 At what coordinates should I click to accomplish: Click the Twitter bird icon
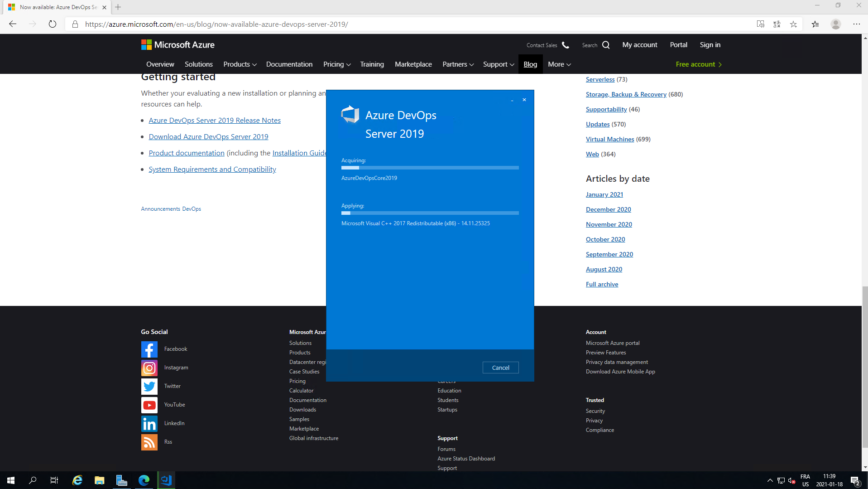click(x=149, y=386)
